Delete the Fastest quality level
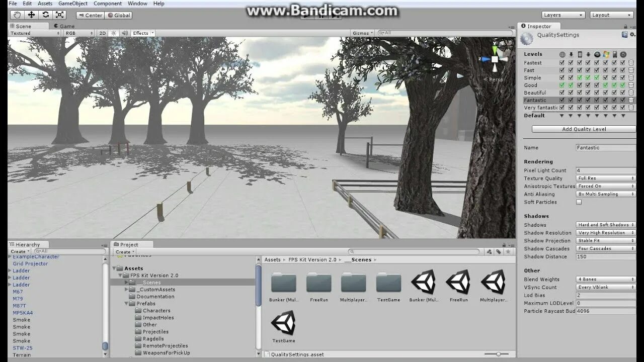 [631, 63]
